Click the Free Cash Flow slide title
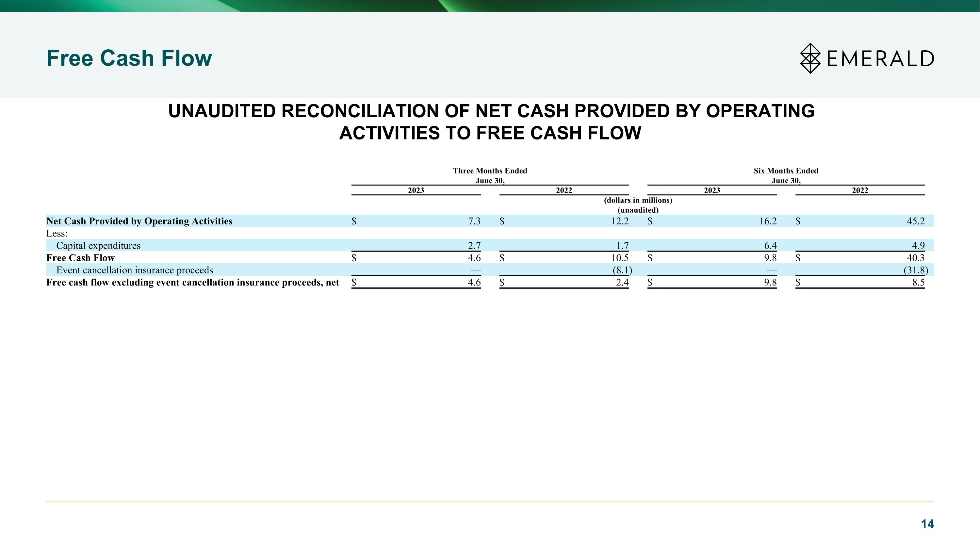 pos(129,58)
